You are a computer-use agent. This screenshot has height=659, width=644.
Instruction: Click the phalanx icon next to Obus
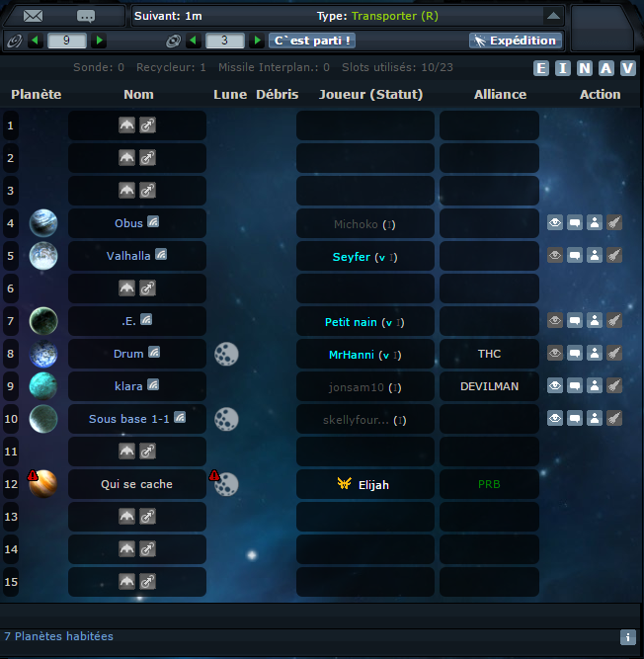point(153,222)
